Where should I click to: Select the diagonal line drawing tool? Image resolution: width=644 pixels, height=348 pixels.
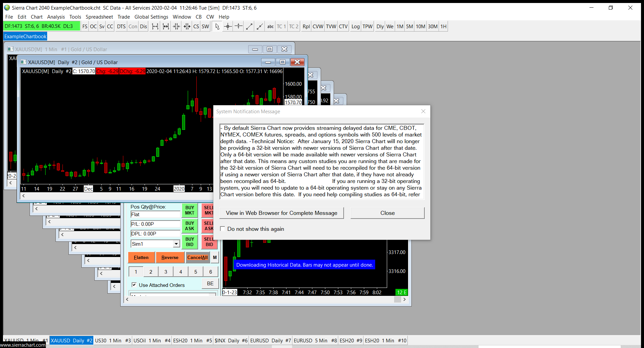[249, 27]
